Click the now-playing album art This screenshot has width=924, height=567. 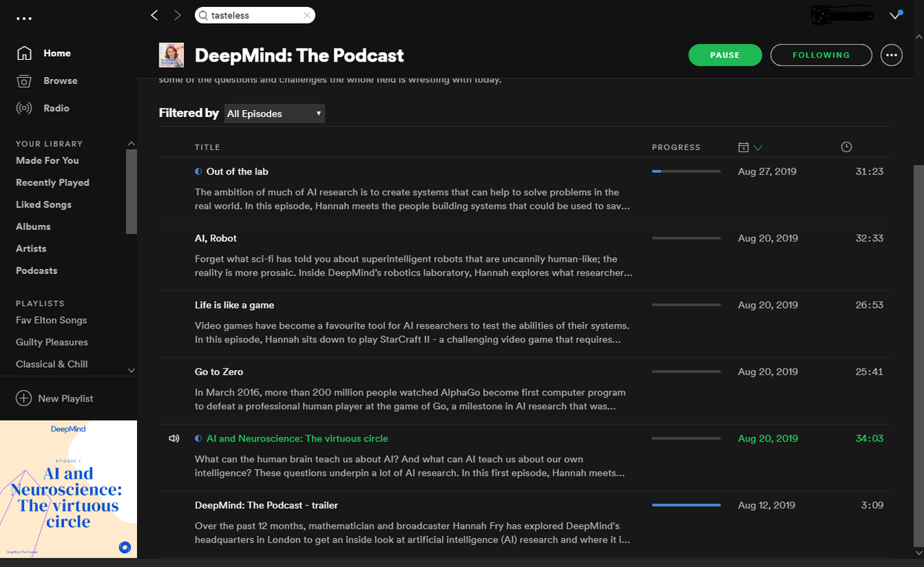tap(69, 489)
